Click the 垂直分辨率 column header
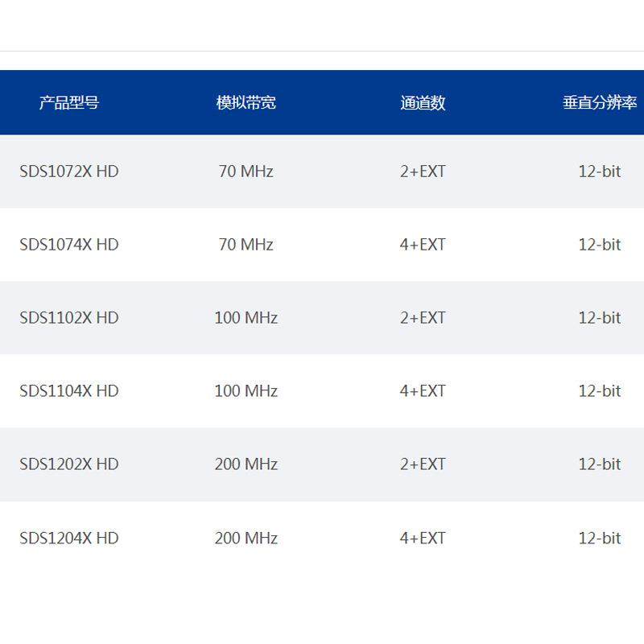The height and width of the screenshot is (644, 644). pos(600,102)
